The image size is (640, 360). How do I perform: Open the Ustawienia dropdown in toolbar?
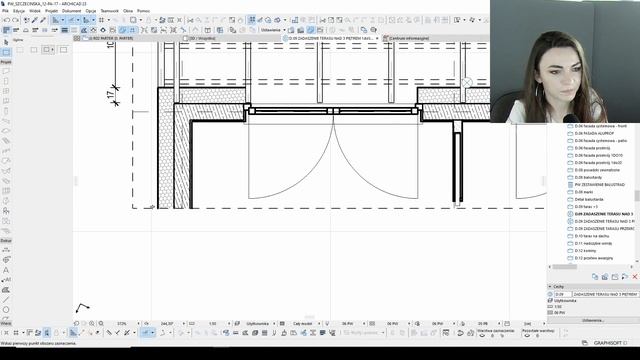284,30
